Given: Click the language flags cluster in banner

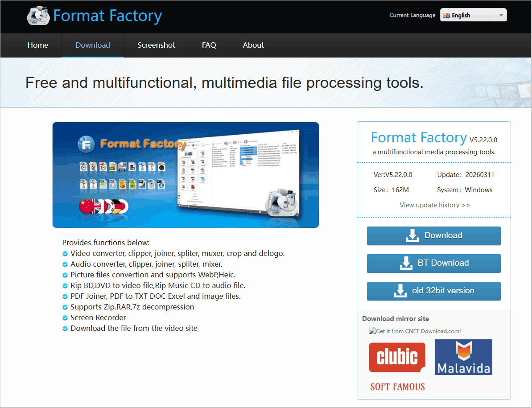Looking at the screenshot, I should (x=103, y=206).
